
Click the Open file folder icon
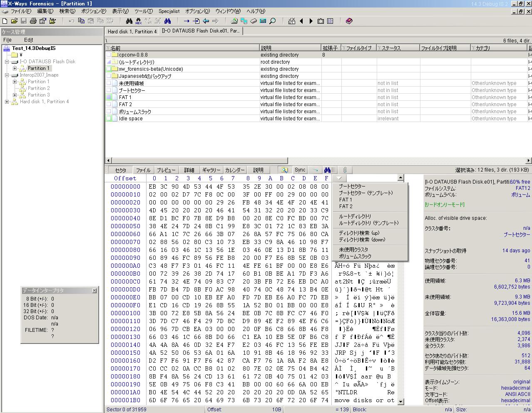pos(14,21)
